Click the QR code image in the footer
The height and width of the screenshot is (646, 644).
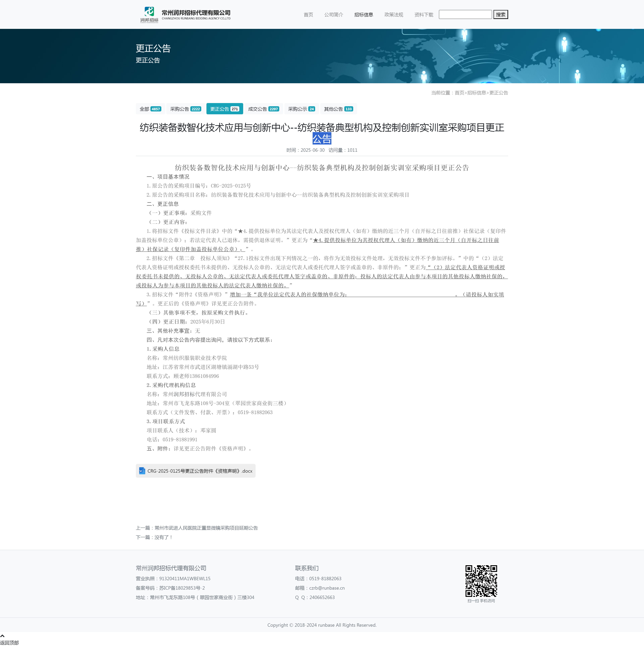(481, 581)
